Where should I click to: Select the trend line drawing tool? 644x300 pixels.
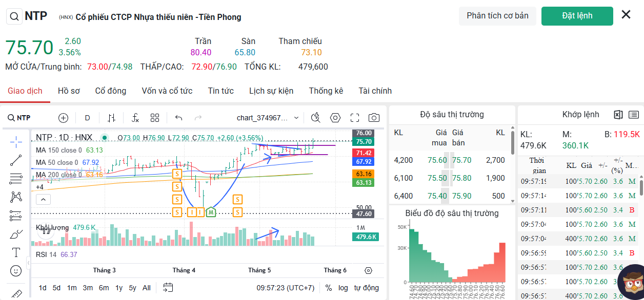pos(16,160)
